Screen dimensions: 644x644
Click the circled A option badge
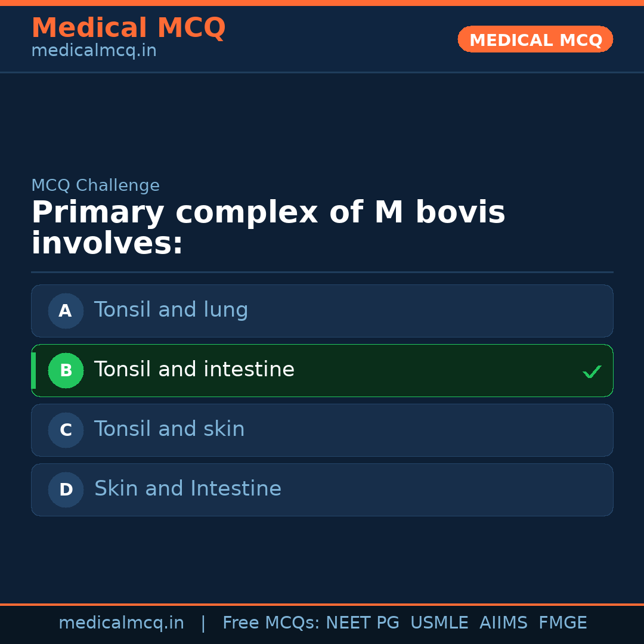pos(66,311)
